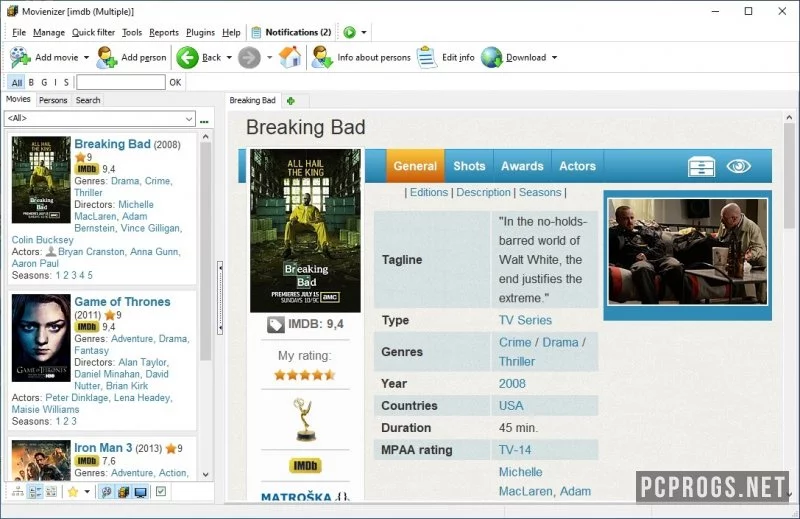Click the Info about persons icon
The height and width of the screenshot is (519, 800).
tap(322, 57)
